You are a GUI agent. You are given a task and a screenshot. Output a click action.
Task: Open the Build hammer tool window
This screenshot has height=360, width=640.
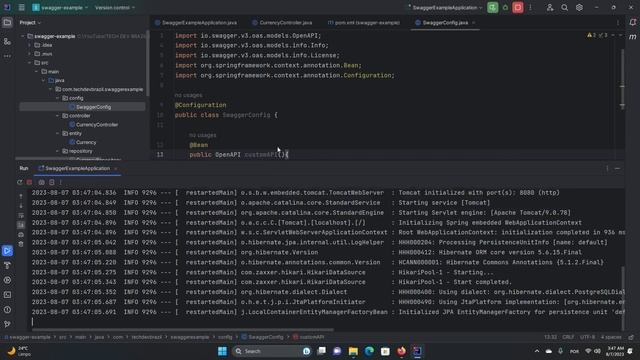pos(7,266)
